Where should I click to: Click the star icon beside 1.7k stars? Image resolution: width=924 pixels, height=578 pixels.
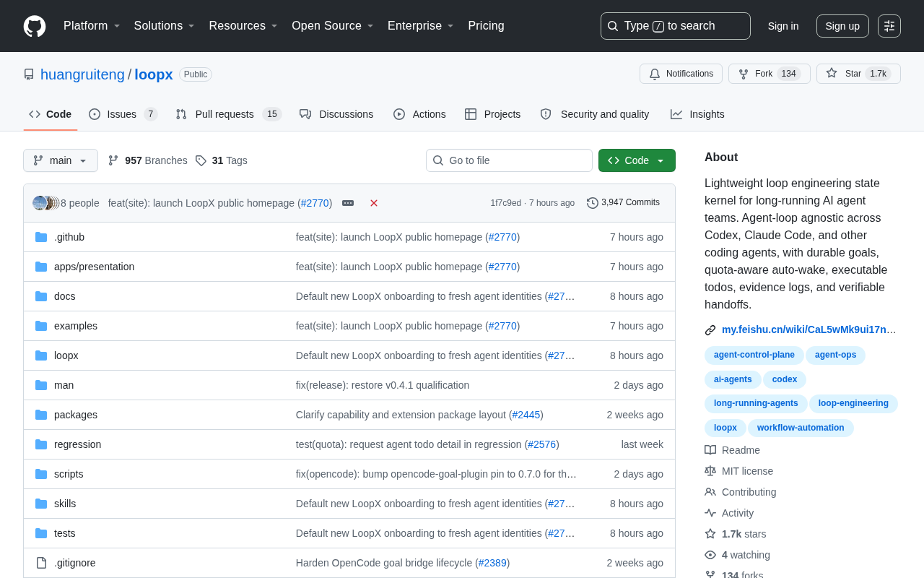point(710,534)
